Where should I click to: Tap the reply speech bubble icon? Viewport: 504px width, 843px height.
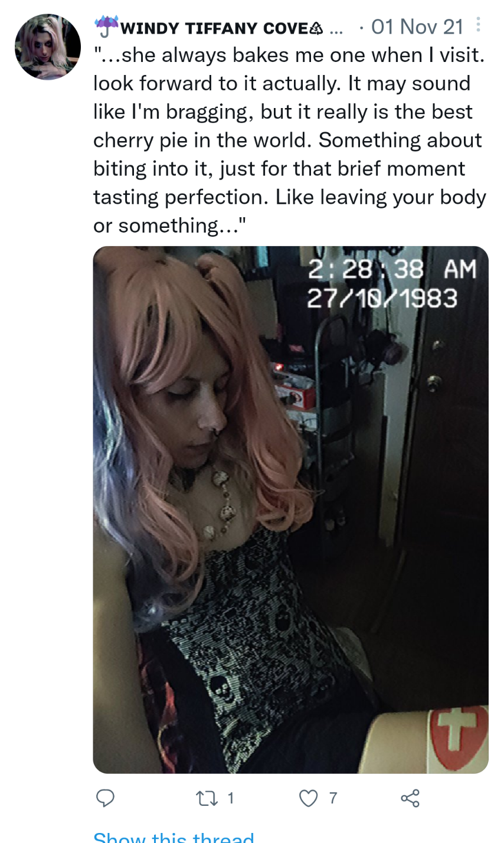pyautogui.click(x=105, y=798)
